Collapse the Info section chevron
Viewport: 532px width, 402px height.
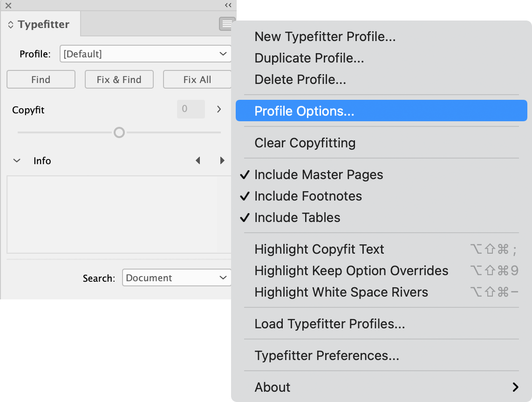pyautogui.click(x=17, y=160)
